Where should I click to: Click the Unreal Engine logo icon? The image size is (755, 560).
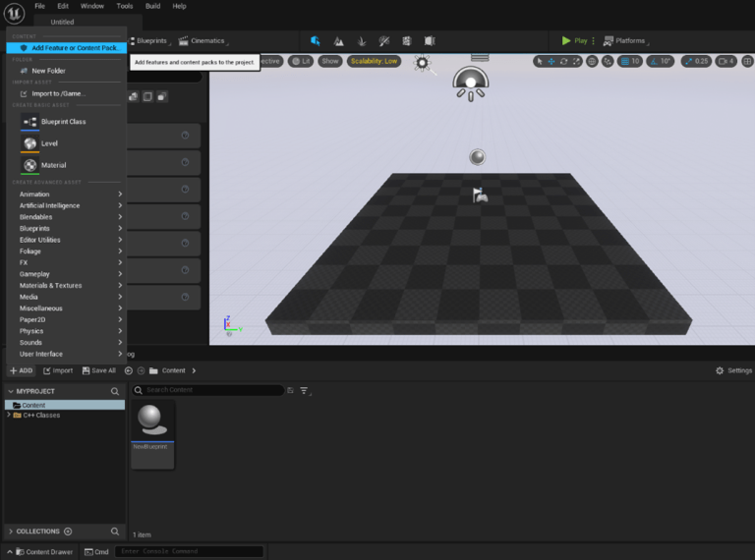pos(14,13)
